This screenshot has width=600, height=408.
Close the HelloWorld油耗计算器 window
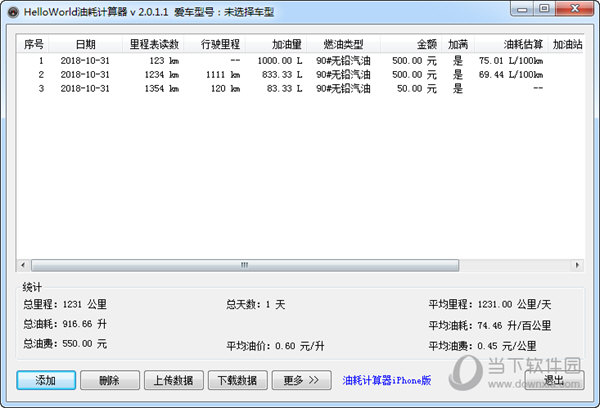tap(574, 9)
